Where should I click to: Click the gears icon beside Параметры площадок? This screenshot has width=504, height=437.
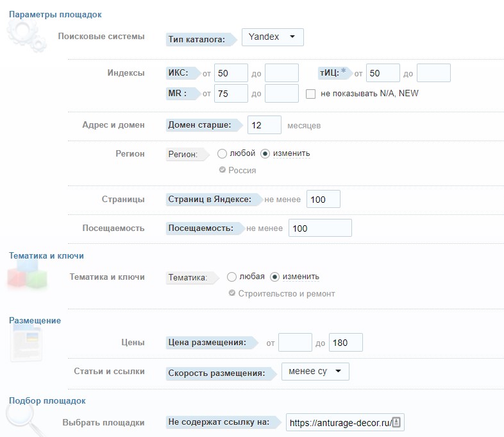coord(27,36)
